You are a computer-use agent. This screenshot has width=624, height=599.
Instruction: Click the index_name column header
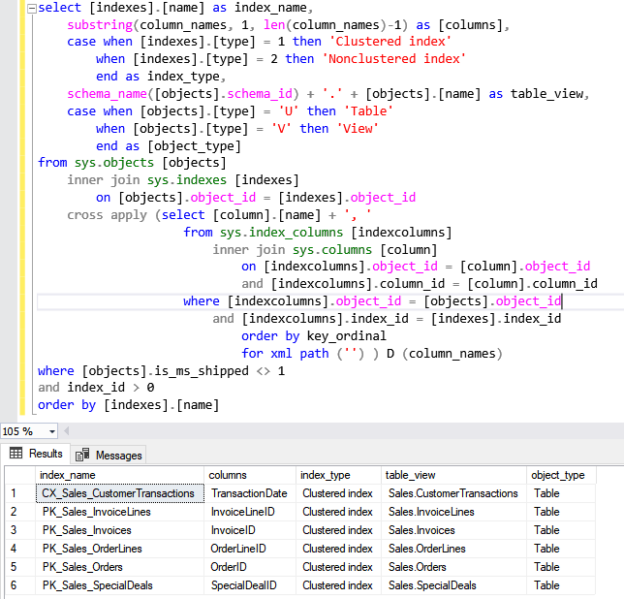[x=119, y=475]
